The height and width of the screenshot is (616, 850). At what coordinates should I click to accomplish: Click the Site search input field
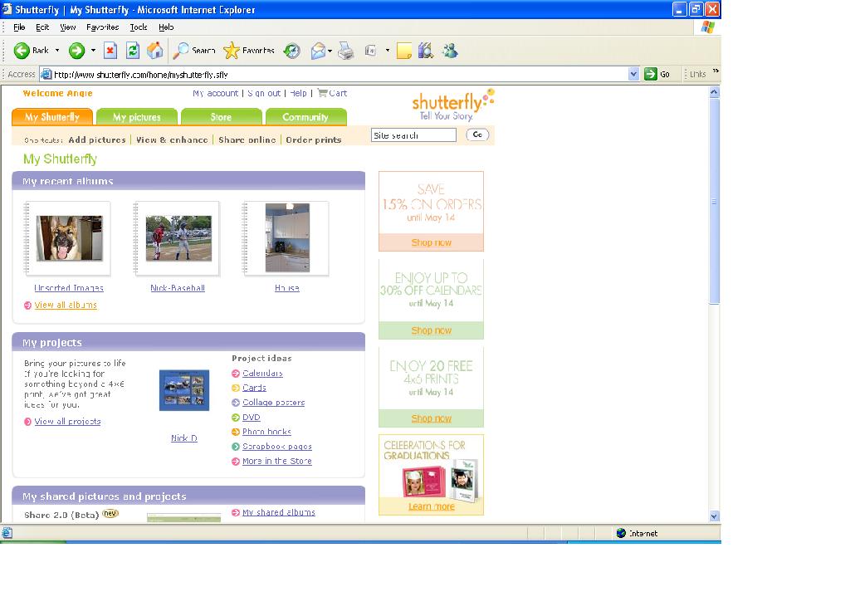[x=413, y=135]
